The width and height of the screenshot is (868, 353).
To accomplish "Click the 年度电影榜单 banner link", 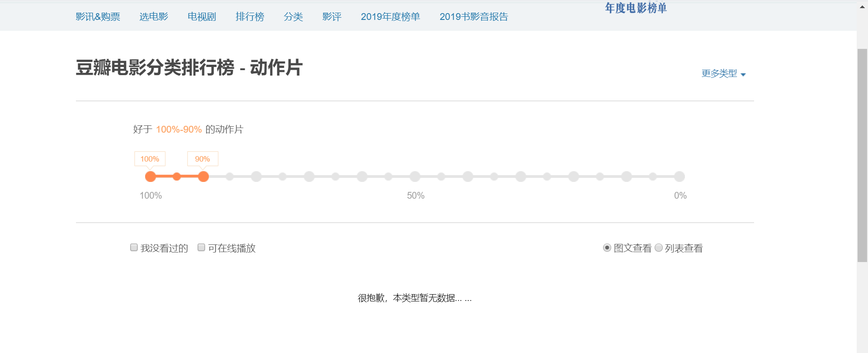I will [636, 8].
